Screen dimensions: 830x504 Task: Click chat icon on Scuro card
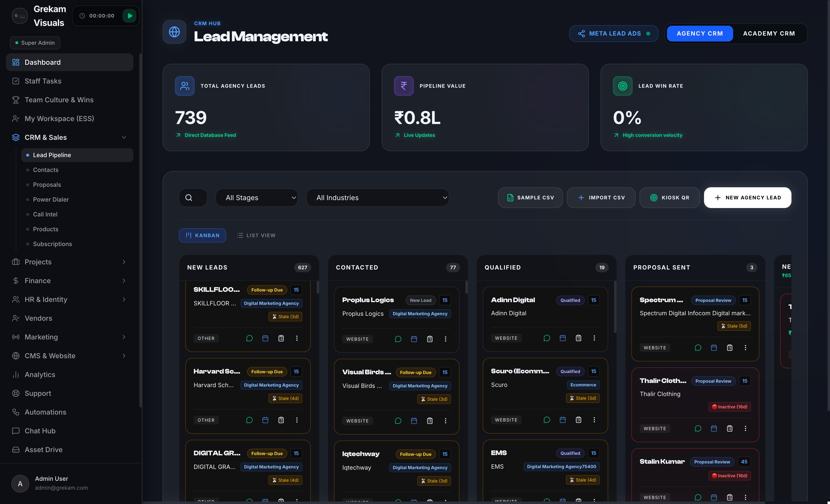547,420
